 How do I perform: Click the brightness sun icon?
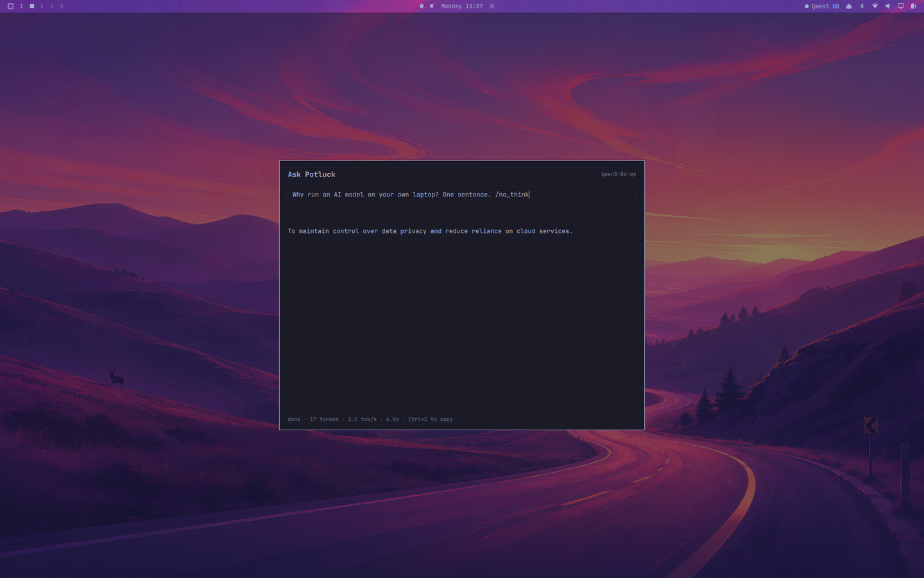click(x=492, y=6)
